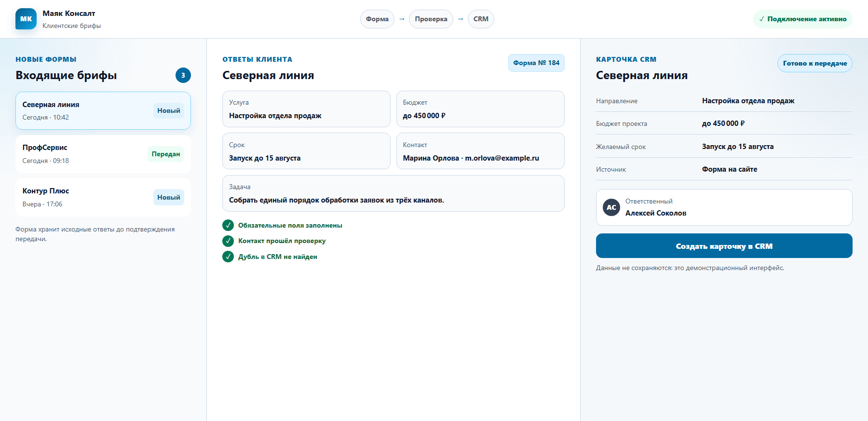Click the Направление row value in CRM card
The image size is (868, 421).
pos(748,101)
